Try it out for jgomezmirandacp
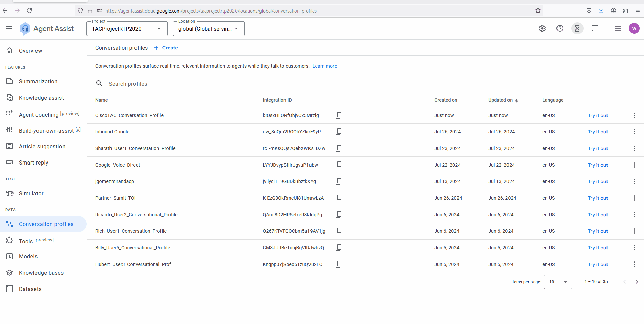Image resolution: width=644 pixels, height=324 pixels. click(x=598, y=181)
